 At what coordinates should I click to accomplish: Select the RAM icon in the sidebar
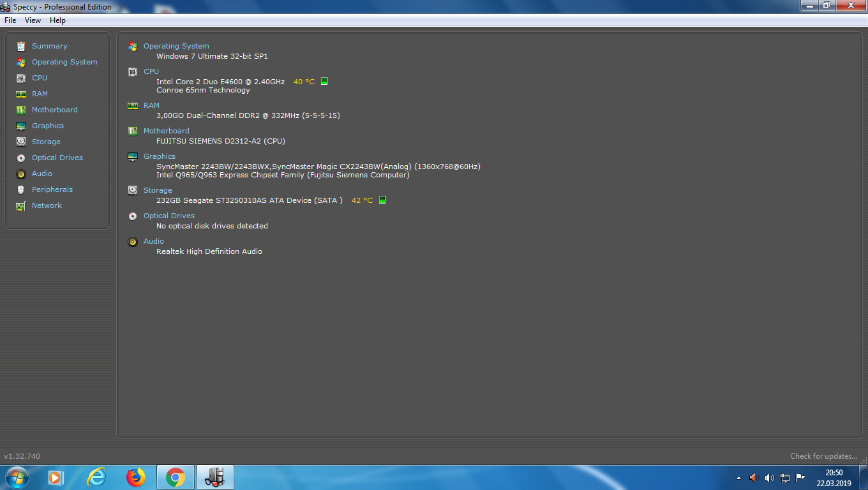pyautogui.click(x=21, y=94)
